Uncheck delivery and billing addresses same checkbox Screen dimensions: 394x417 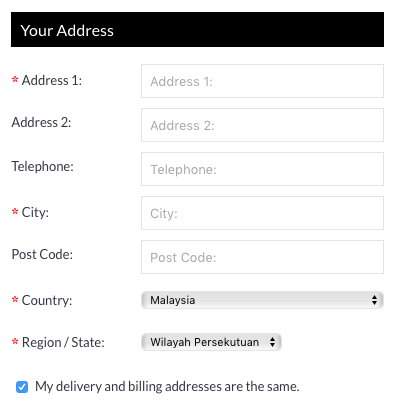pos(22,387)
